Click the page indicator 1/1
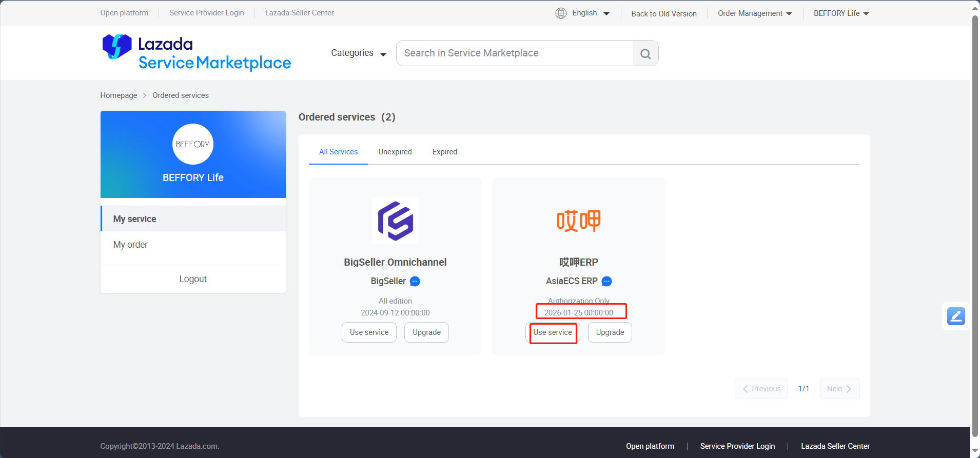Viewport: 980px width, 458px height. [803, 389]
